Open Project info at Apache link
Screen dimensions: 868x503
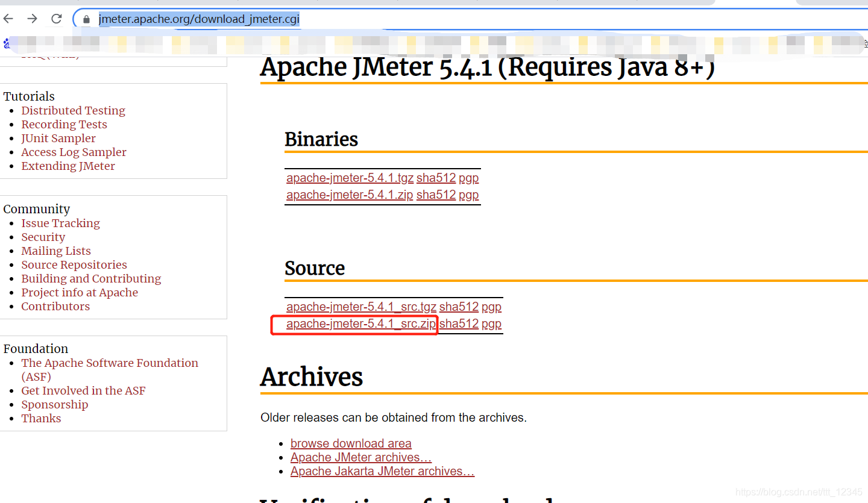tap(80, 292)
